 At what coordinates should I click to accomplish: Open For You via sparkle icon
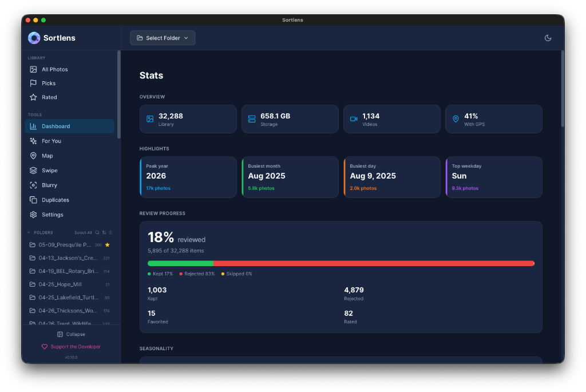pos(33,141)
